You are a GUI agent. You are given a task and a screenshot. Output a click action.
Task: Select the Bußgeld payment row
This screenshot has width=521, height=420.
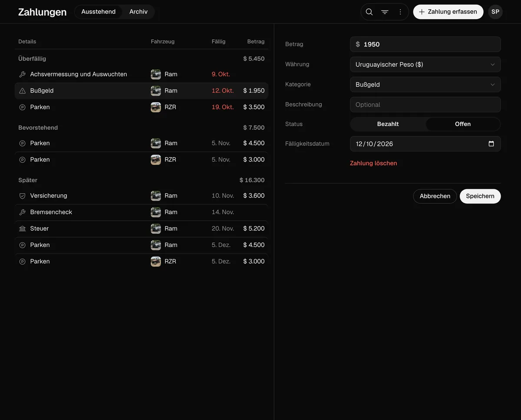click(142, 91)
